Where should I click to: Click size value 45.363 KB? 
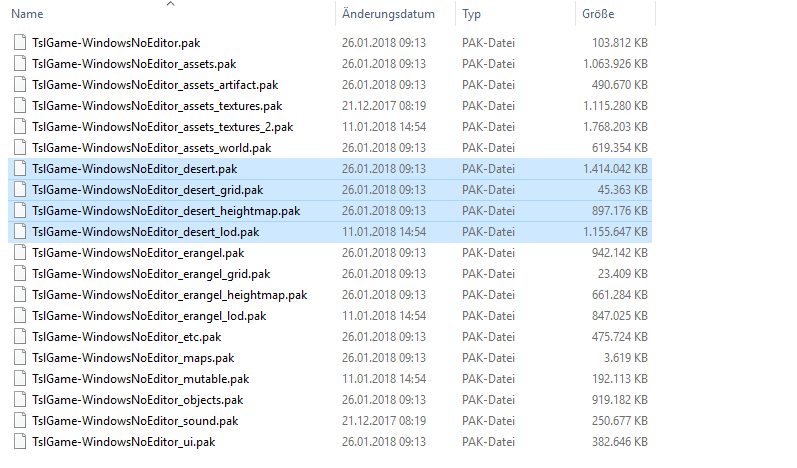tap(623, 190)
